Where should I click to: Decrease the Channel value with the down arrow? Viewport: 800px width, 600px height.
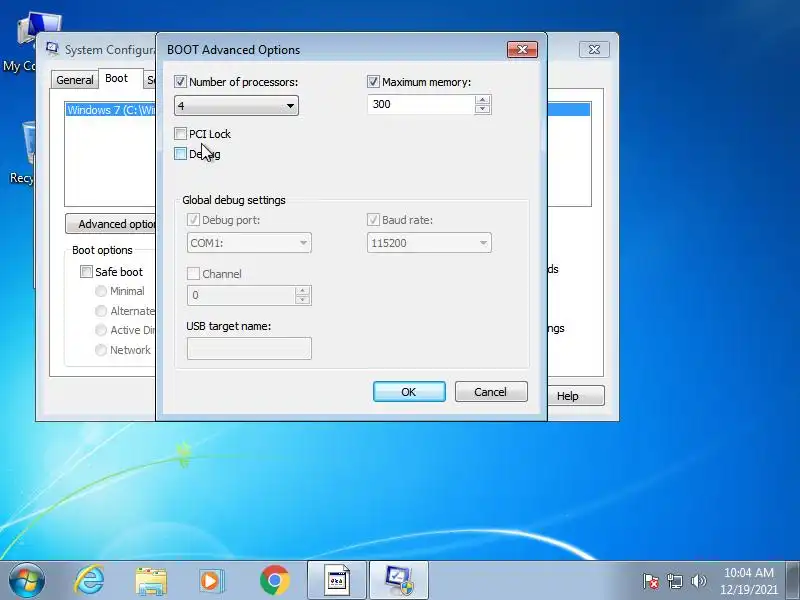pyautogui.click(x=302, y=300)
